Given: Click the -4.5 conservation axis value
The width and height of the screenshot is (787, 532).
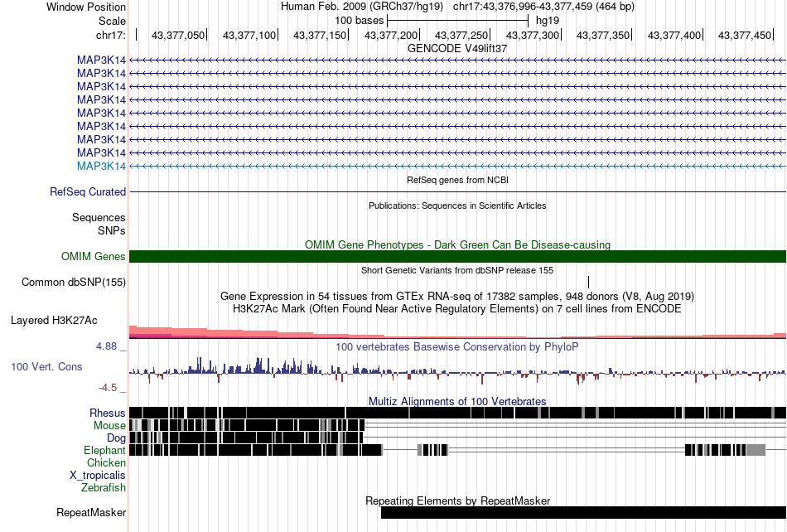Looking at the screenshot, I should (x=108, y=388).
